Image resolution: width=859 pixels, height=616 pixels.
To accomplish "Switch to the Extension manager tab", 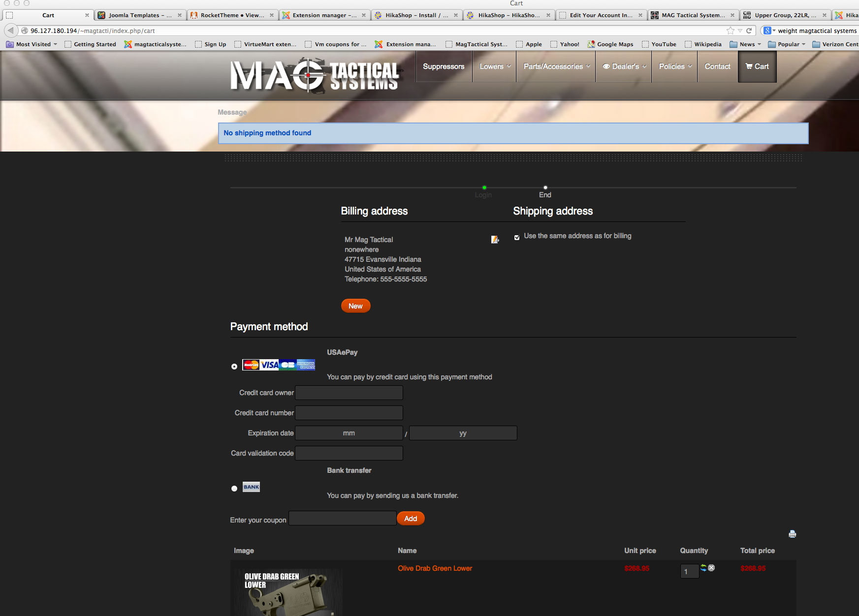I will tap(324, 15).
